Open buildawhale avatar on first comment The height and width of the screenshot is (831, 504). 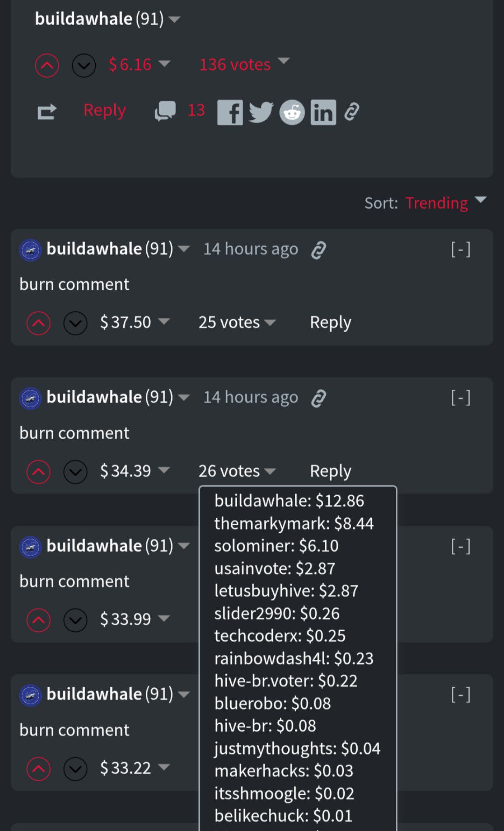tap(30, 250)
